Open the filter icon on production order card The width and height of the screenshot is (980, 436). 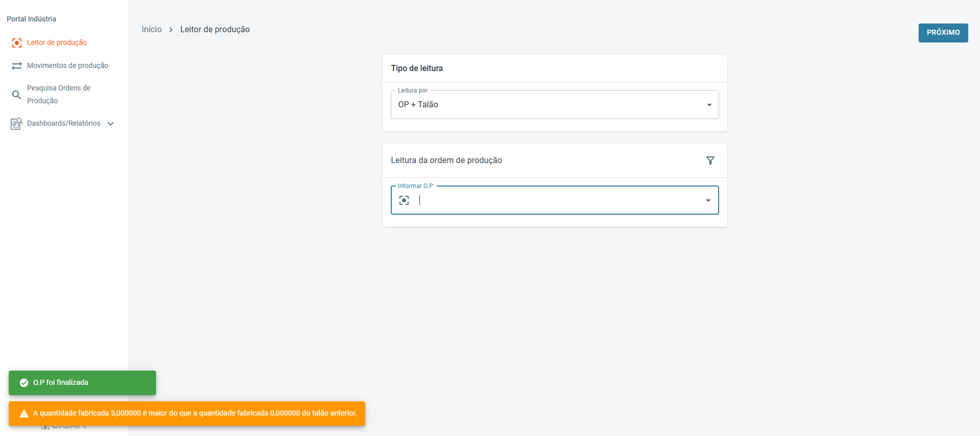[x=710, y=160]
